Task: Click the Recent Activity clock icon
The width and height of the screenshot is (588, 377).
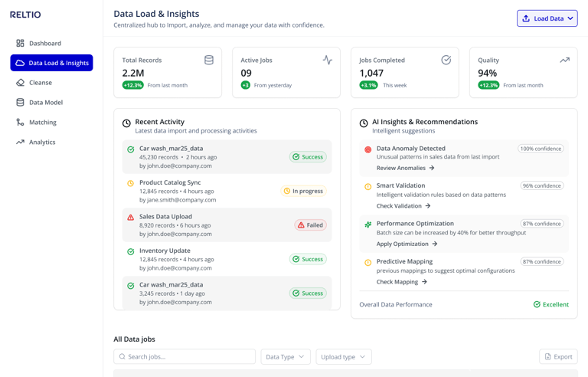Action: (x=126, y=123)
